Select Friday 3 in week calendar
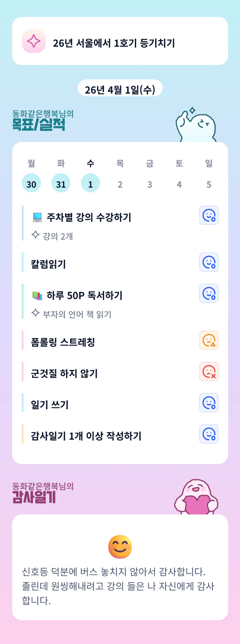 click(150, 184)
